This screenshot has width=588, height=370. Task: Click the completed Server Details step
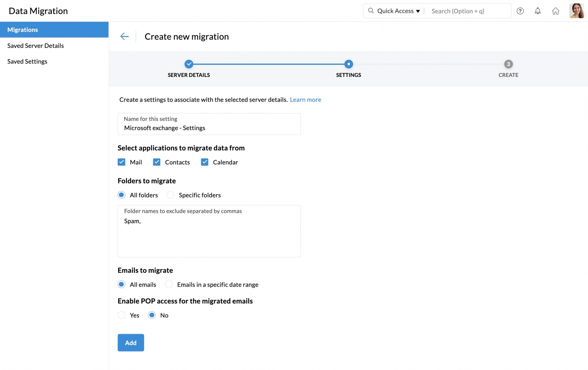189,64
